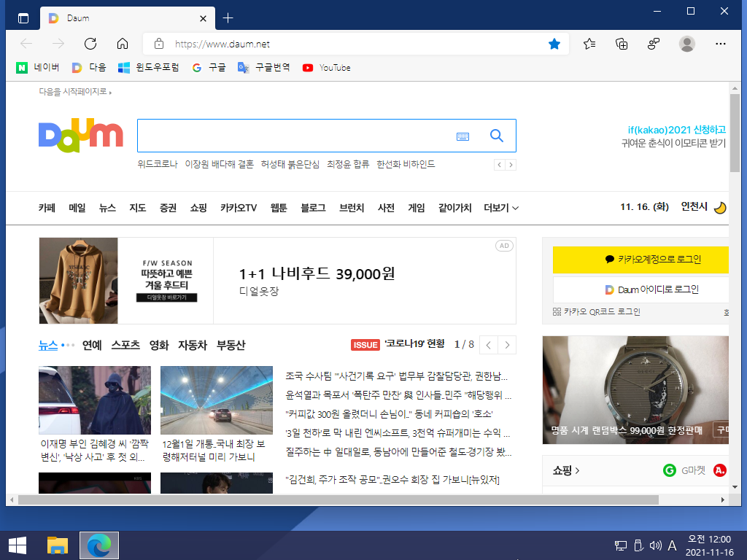
Task: Click the AD badge on banner
Action: pyautogui.click(x=504, y=246)
